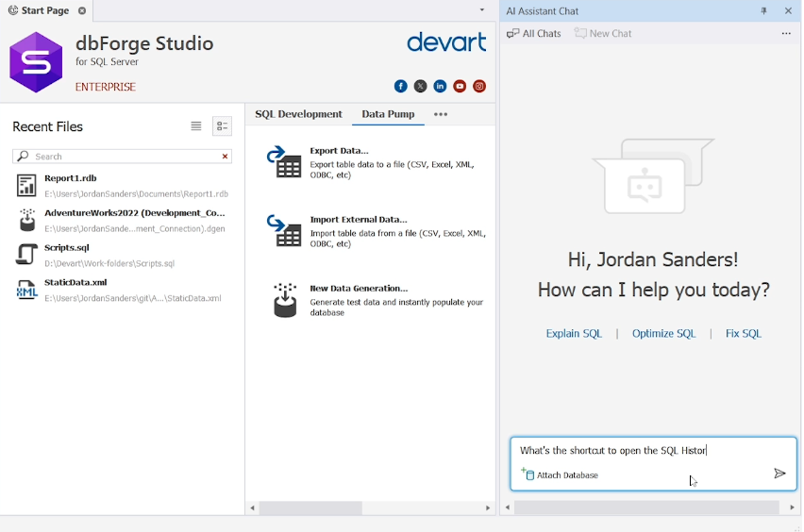Click the Fix SQL link
This screenshot has width=804, height=532.
pos(743,334)
